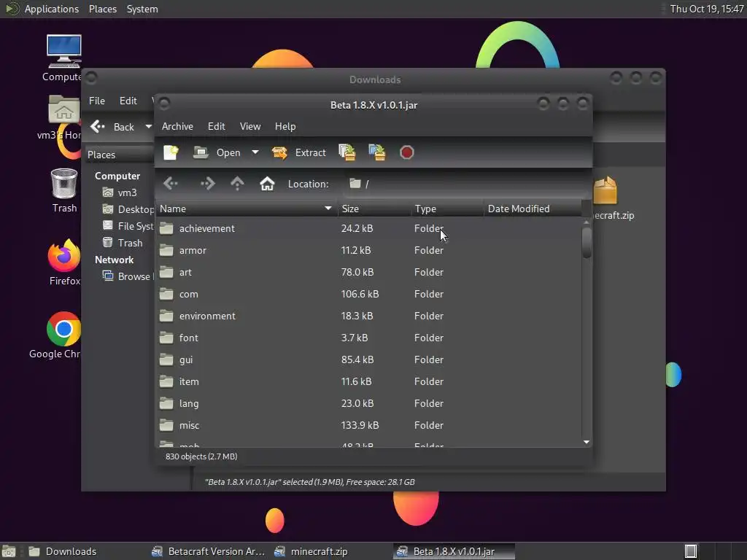Select the art folder
Image resolution: width=747 pixels, height=560 pixels.
pyautogui.click(x=368, y=273)
